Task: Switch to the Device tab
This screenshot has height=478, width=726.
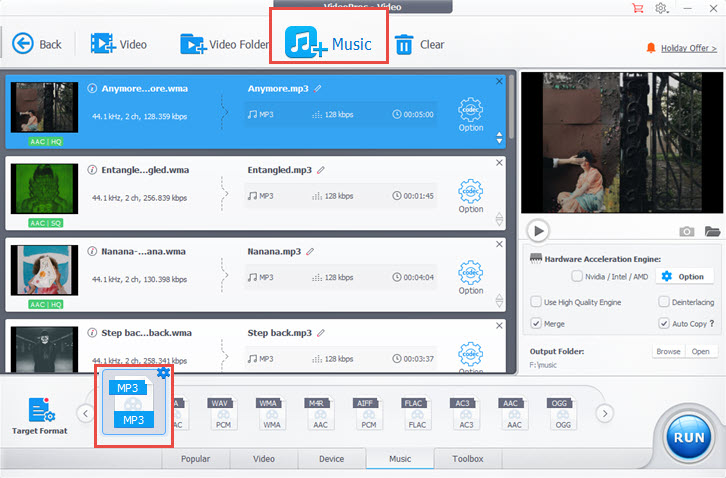Action: click(x=332, y=459)
